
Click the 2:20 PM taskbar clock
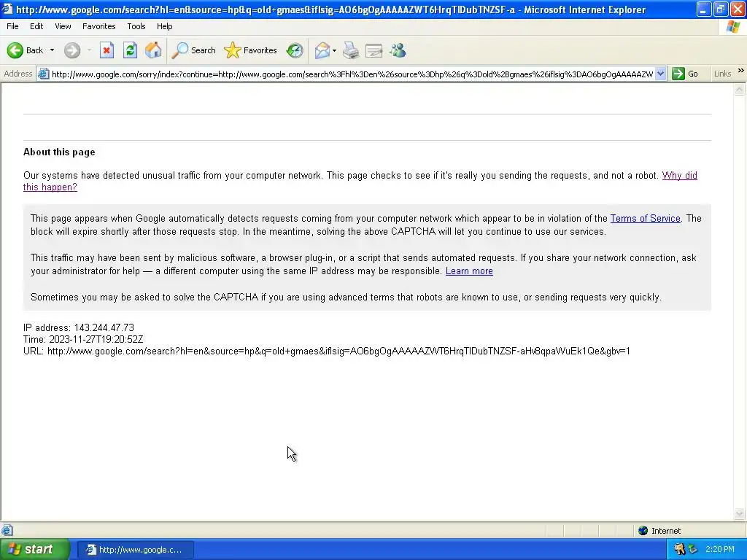pos(720,549)
